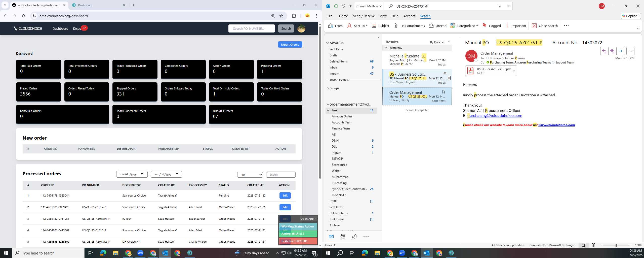
Task: Reply All to the open email
Action: point(612,51)
